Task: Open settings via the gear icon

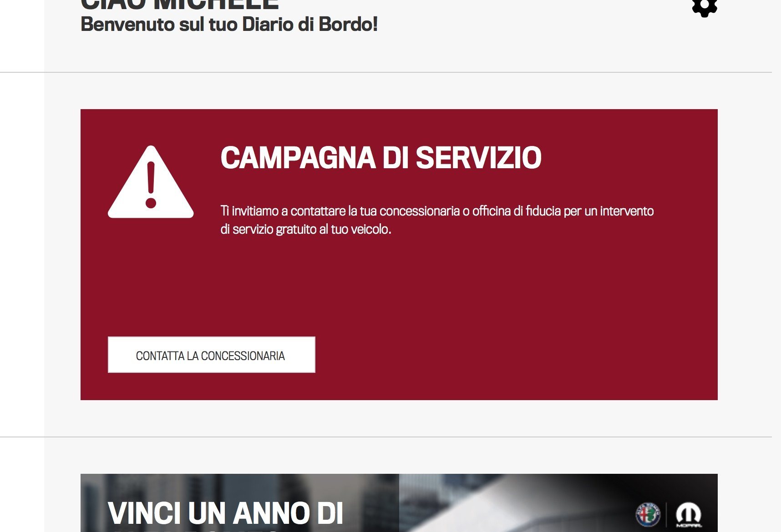Action: pos(705,6)
